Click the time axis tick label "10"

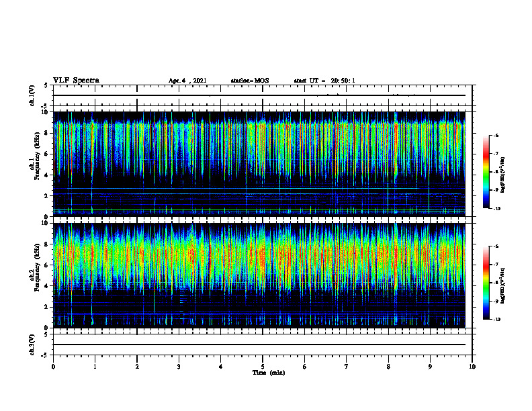[472, 367]
